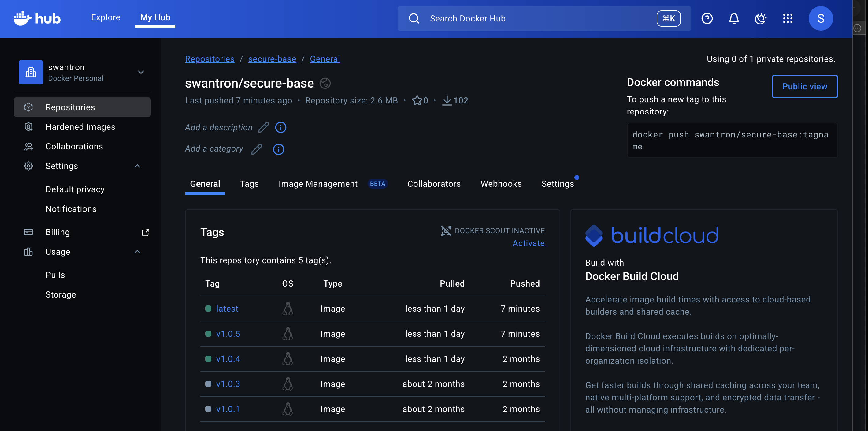Open Collaborations from the sidebar

pyautogui.click(x=74, y=146)
